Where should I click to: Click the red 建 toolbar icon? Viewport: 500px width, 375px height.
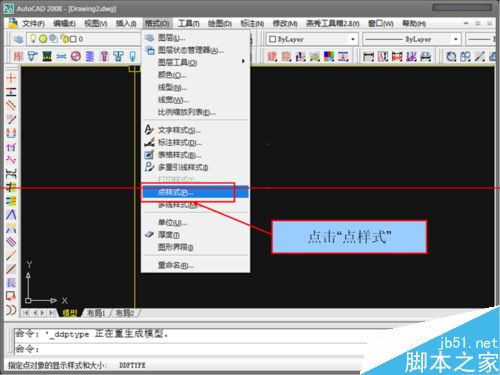272,56
